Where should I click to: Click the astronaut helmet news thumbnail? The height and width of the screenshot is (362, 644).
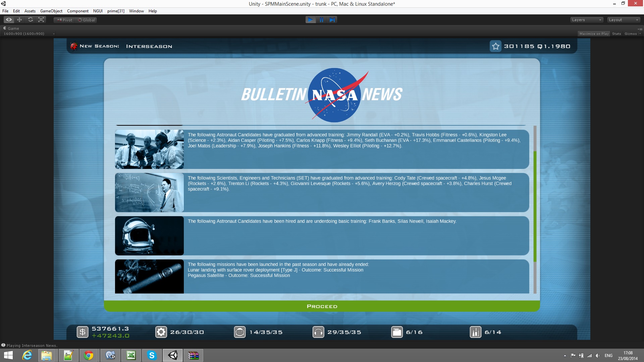(x=149, y=236)
